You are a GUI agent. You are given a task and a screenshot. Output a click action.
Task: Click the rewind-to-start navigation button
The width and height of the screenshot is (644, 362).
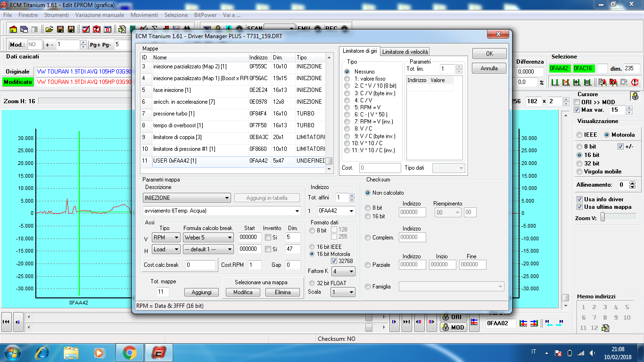(x=7, y=321)
